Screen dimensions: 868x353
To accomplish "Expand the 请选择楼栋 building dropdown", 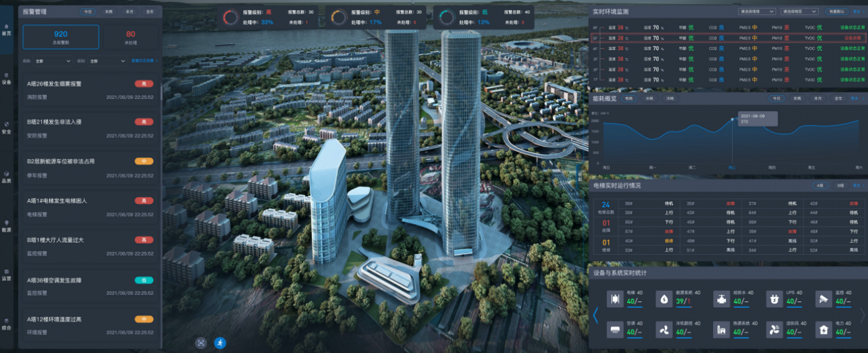I will coord(756,11).
